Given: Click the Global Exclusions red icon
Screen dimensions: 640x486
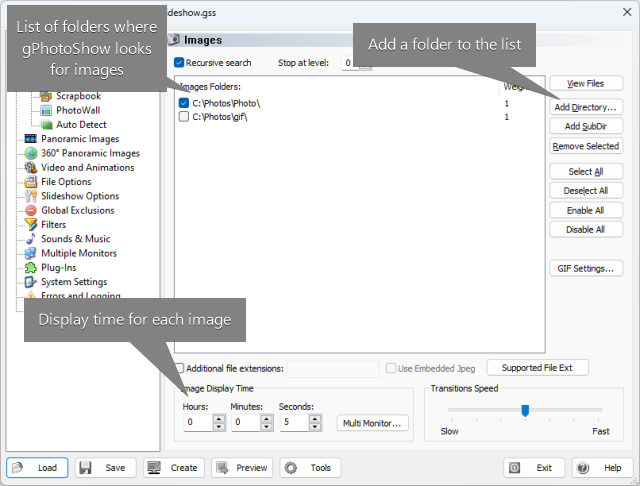Looking at the screenshot, I should (31, 210).
